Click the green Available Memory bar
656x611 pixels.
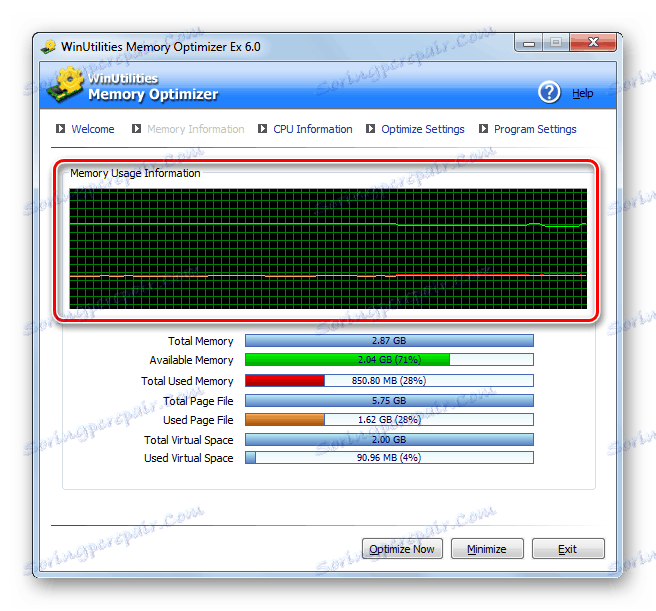tap(389, 359)
